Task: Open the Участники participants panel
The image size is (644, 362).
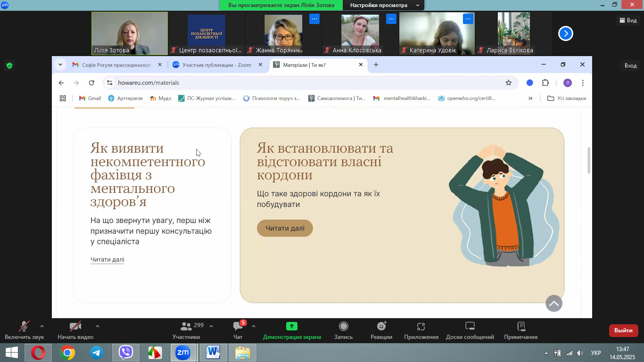Action: point(186,330)
